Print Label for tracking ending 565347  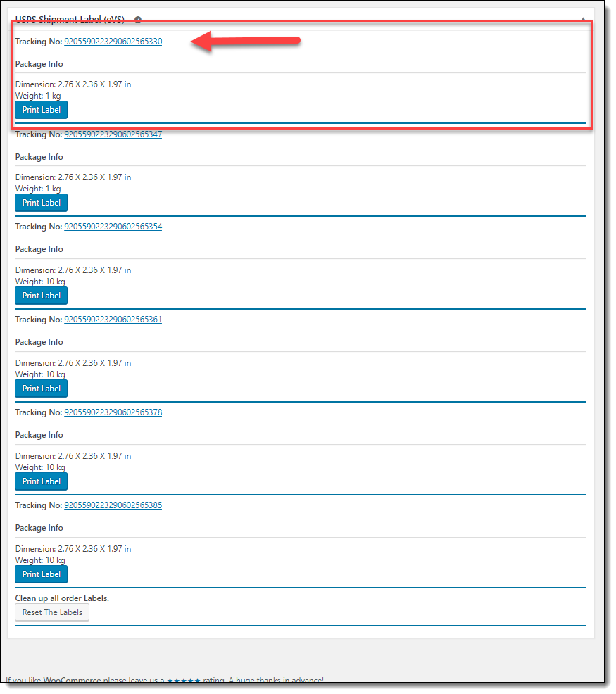pyautogui.click(x=42, y=203)
